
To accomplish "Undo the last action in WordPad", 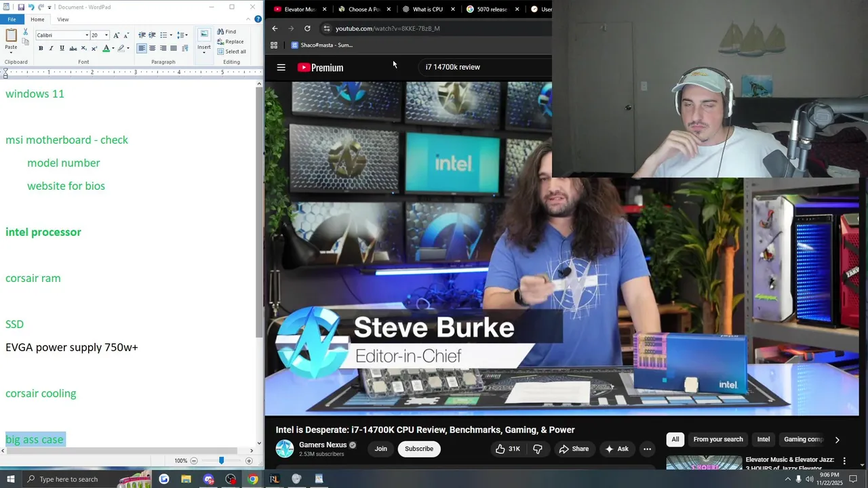I will point(32,7).
